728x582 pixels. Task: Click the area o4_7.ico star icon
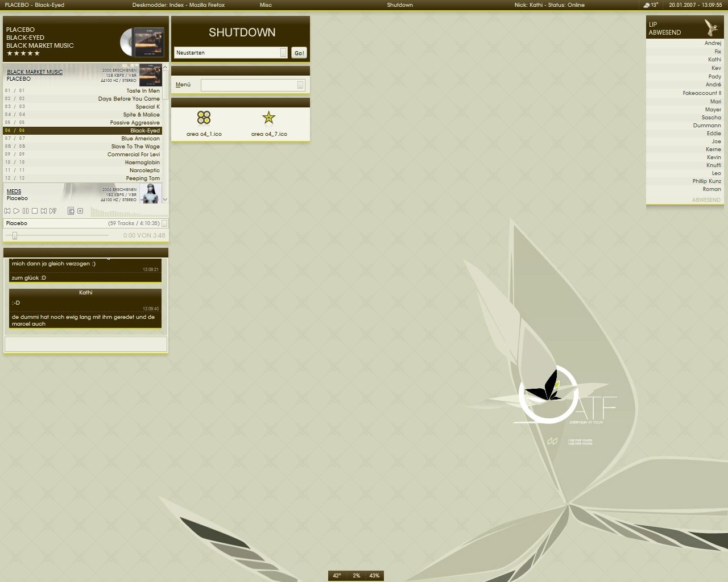tap(268, 117)
